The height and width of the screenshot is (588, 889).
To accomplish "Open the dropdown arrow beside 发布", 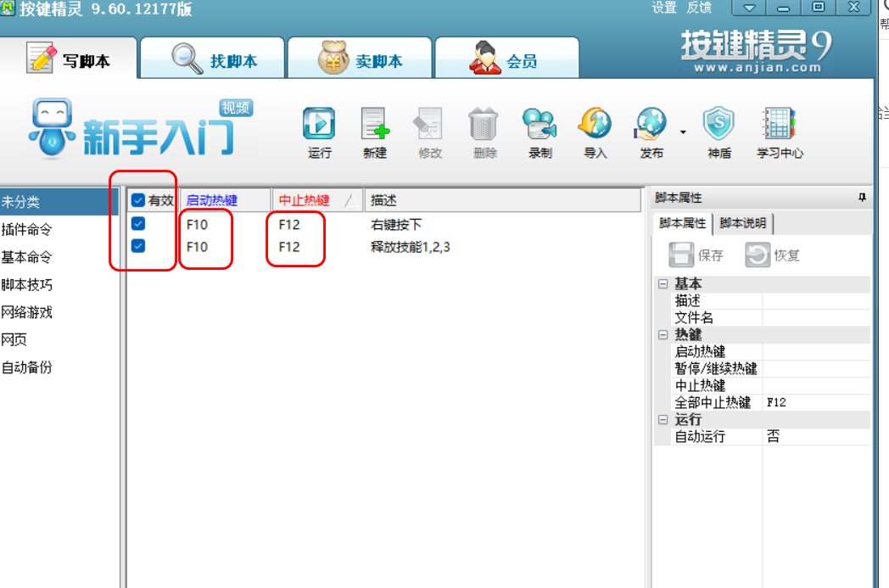I will [x=683, y=132].
